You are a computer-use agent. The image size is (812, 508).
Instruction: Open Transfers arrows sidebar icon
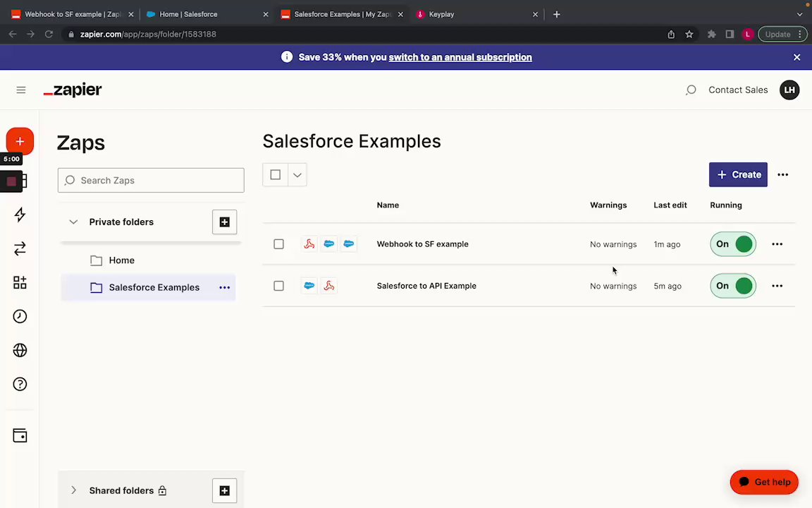click(x=20, y=249)
